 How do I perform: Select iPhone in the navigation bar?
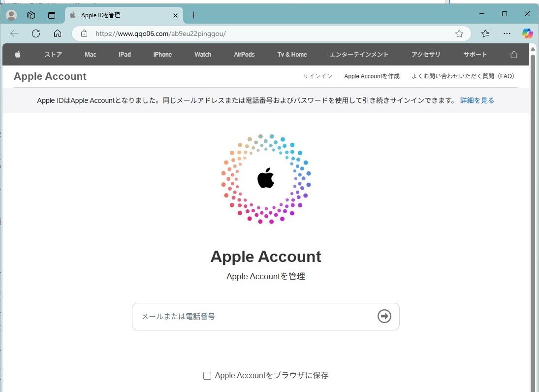162,54
